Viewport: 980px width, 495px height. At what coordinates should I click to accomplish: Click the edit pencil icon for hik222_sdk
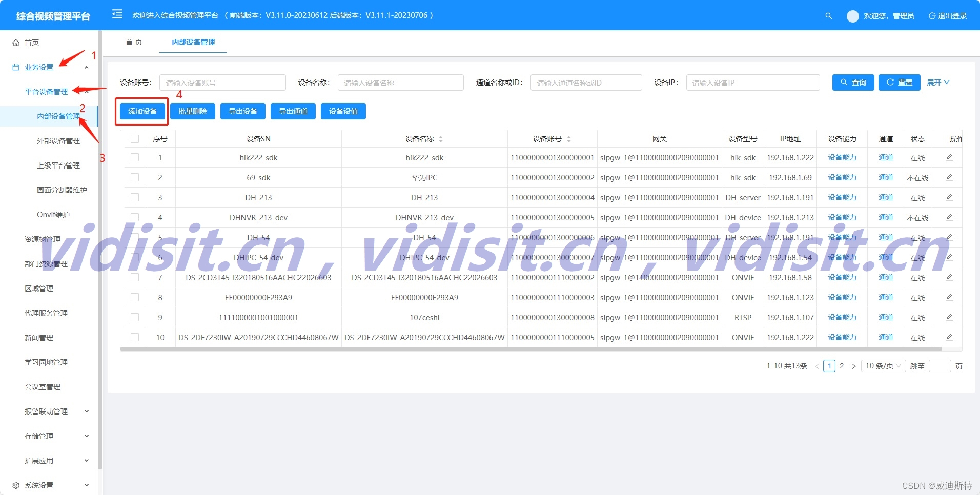coord(949,157)
